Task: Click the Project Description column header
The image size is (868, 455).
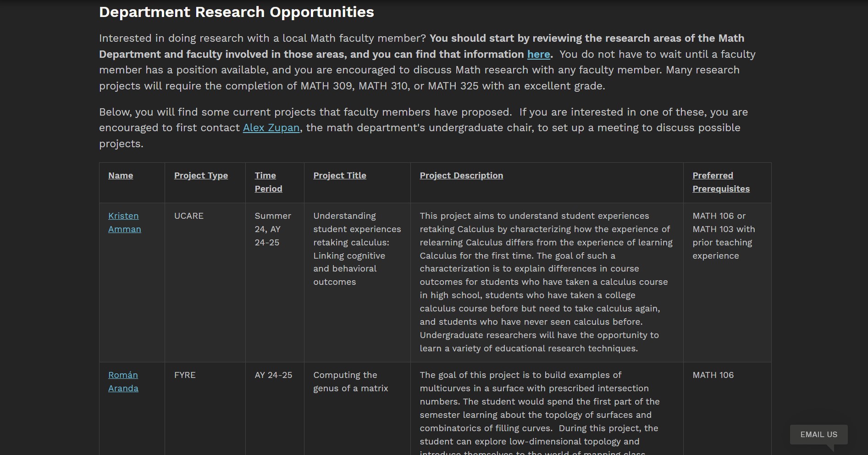Action: [461, 175]
